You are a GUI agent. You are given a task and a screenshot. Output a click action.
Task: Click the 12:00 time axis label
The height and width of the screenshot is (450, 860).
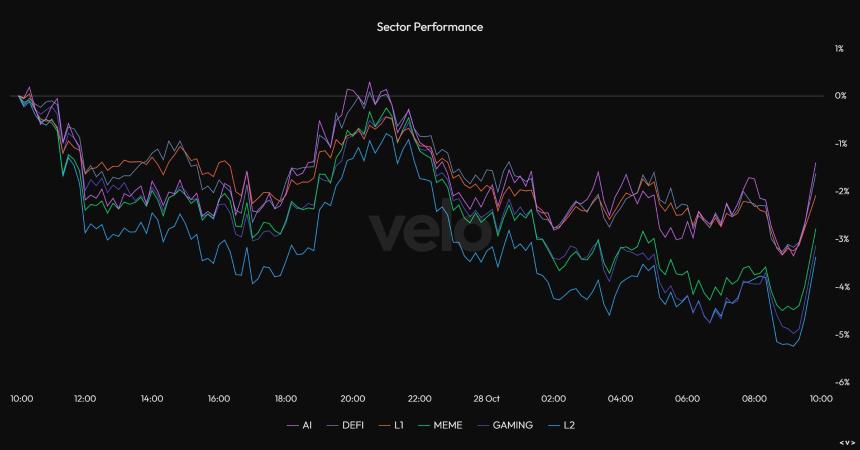(85, 398)
